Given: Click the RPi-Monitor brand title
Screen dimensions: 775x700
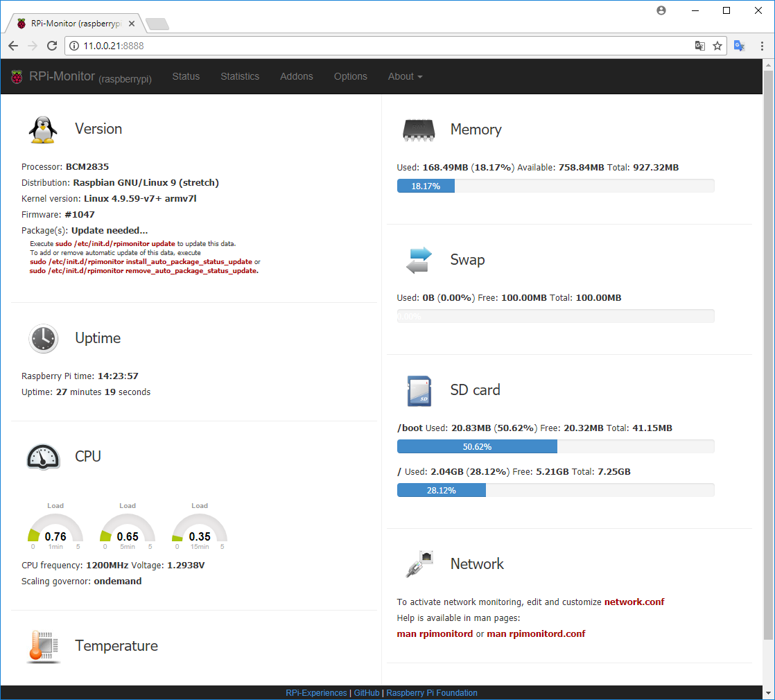Looking at the screenshot, I should click(90, 76).
